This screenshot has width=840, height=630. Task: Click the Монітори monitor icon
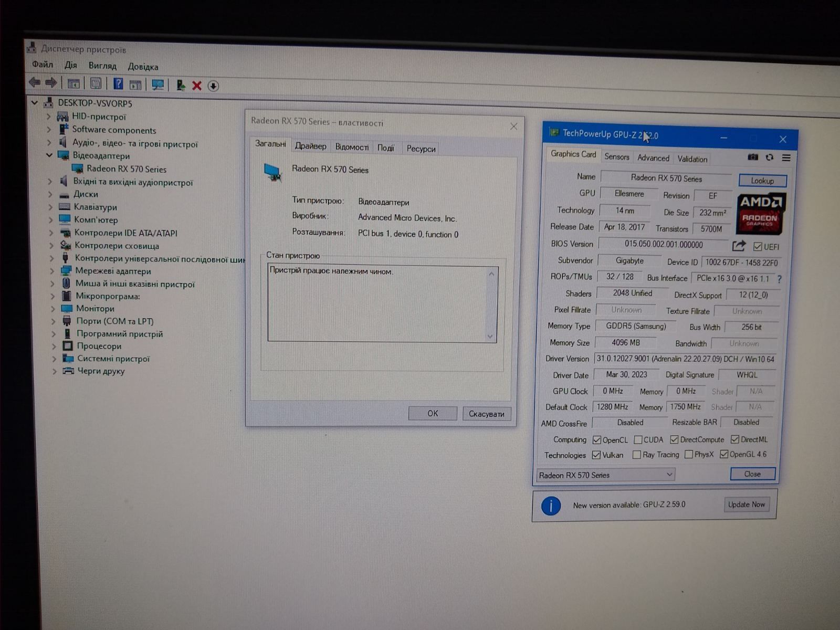67,308
